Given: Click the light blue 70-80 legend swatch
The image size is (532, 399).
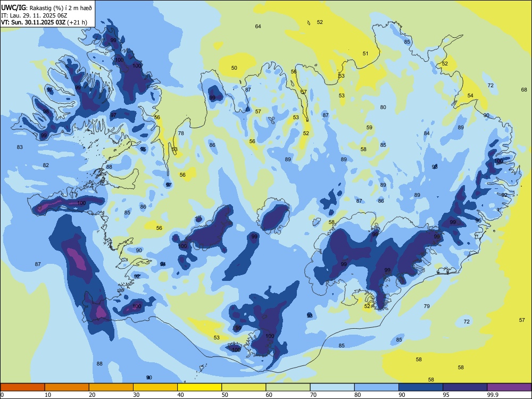Looking at the screenshot, I should pyautogui.click(x=332, y=387).
